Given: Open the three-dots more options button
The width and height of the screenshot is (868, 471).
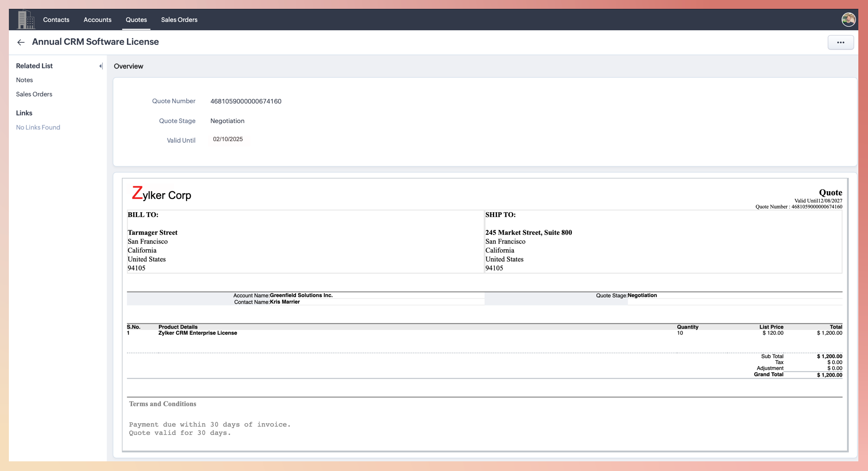Looking at the screenshot, I should 841,42.
